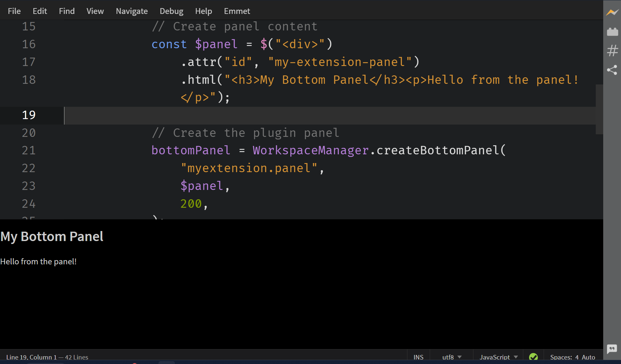Viewport: 621px width, 364px height.
Task: Click the 'const' keyword on line 16
Action: pos(169,44)
